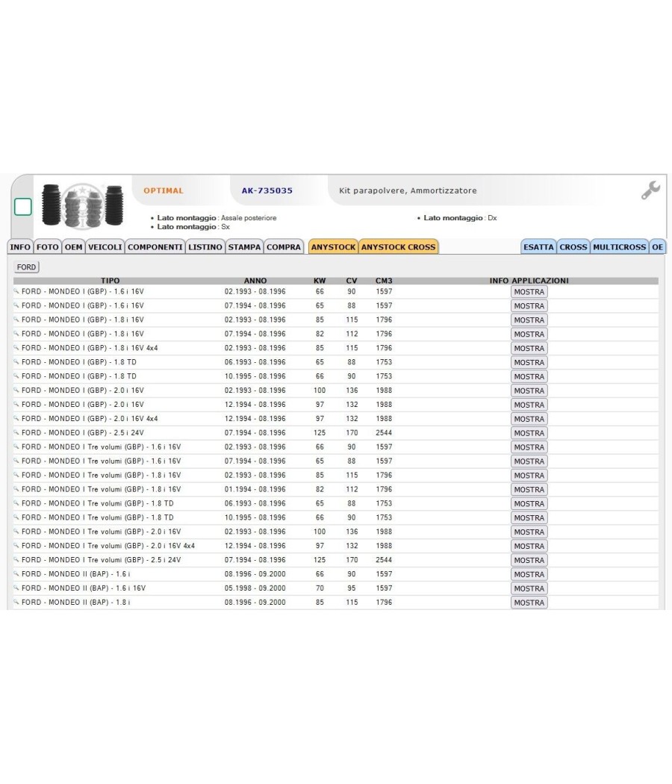Go to the VEICOLI tab
The image size is (672, 784).
coord(105,247)
